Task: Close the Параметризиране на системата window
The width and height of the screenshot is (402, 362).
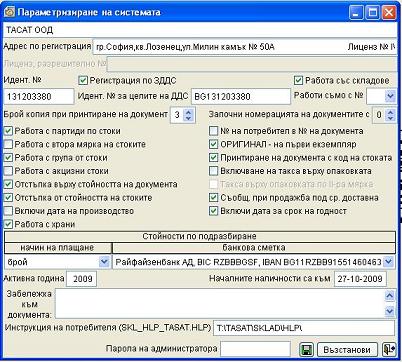Action: (388, 13)
